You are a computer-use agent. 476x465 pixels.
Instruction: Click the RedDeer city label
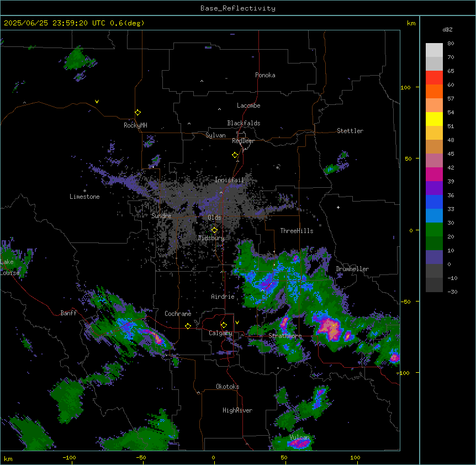[243, 141]
